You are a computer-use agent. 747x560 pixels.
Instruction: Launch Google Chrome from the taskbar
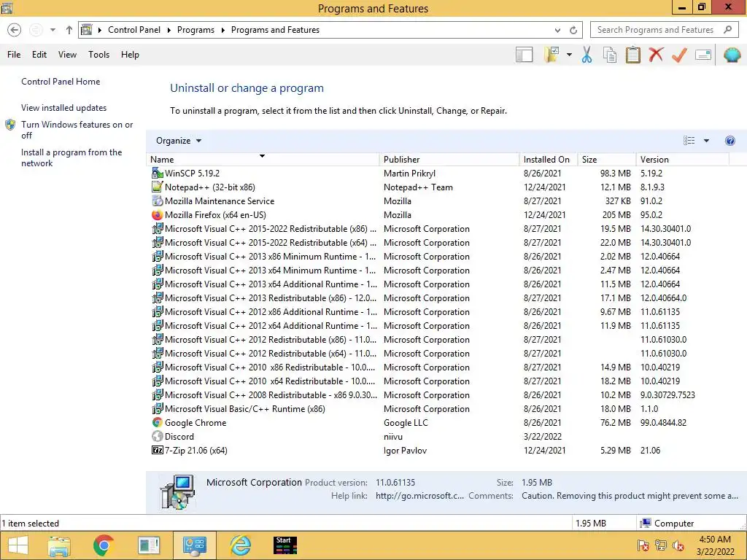104,545
